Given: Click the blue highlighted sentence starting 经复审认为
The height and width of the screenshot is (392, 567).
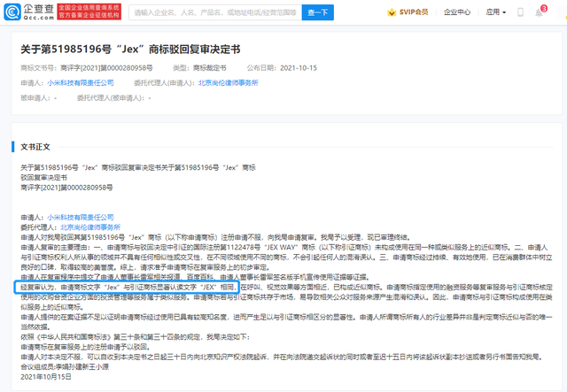Looking at the screenshot, I should [126, 288].
